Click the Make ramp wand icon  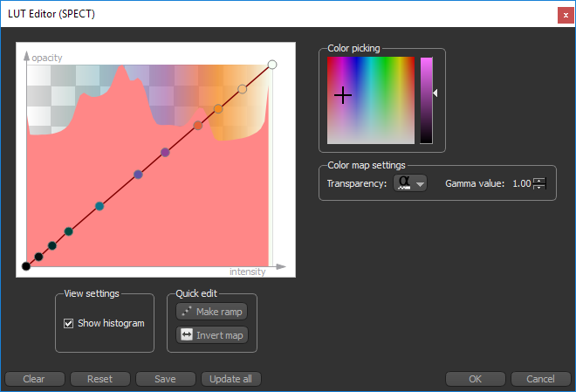coord(187,312)
